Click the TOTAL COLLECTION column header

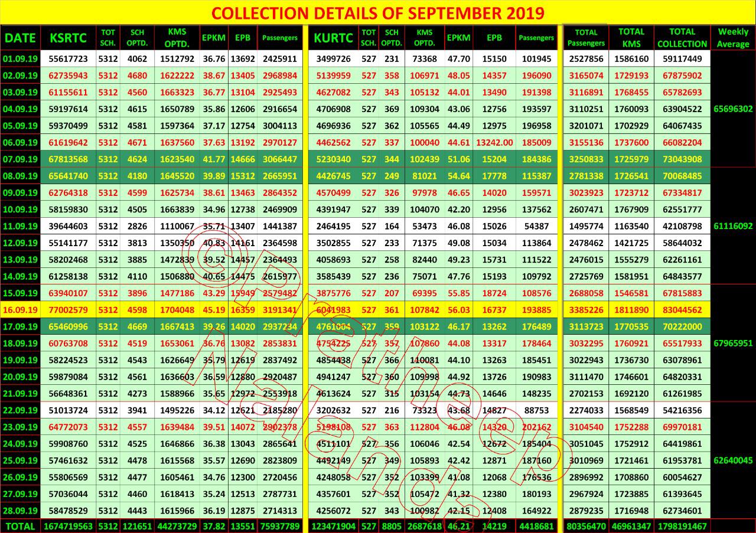click(682, 38)
